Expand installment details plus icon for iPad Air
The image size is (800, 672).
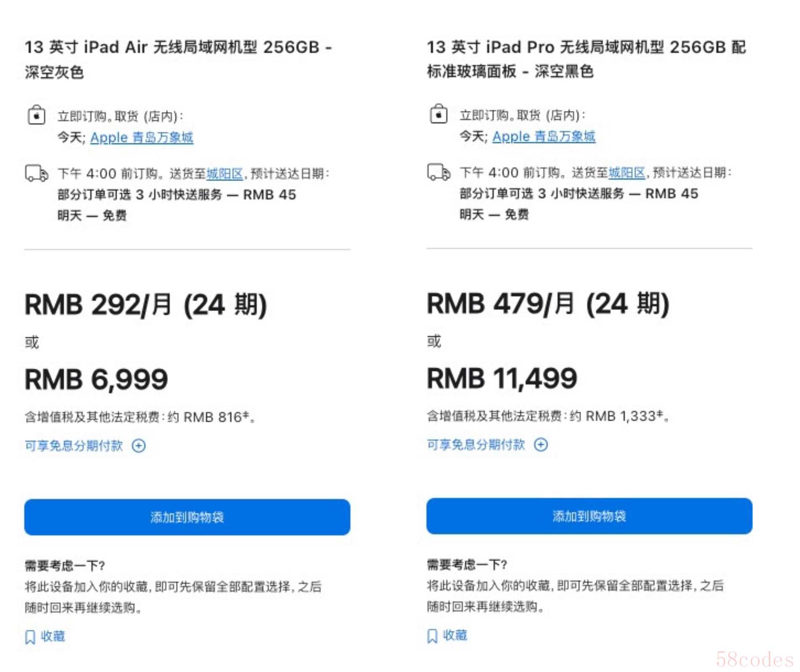pyautogui.click(x=139, y=446)
